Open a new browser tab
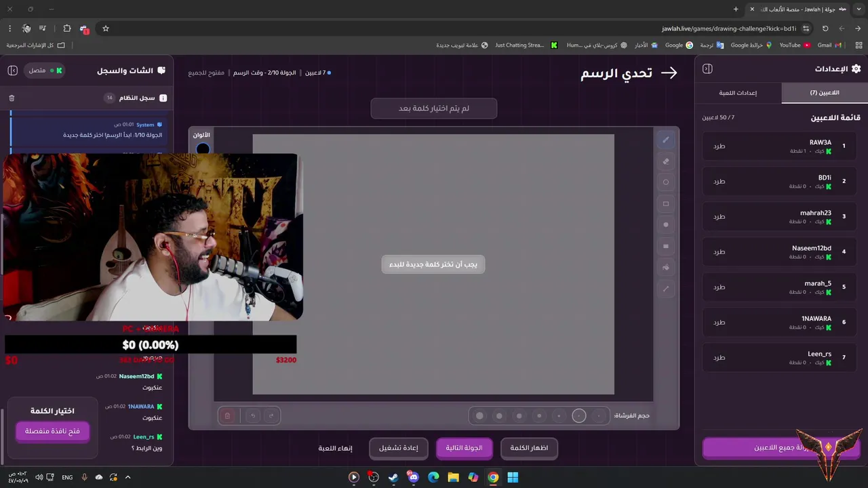Viewport: 868px width, 488px height. [736, 9]
